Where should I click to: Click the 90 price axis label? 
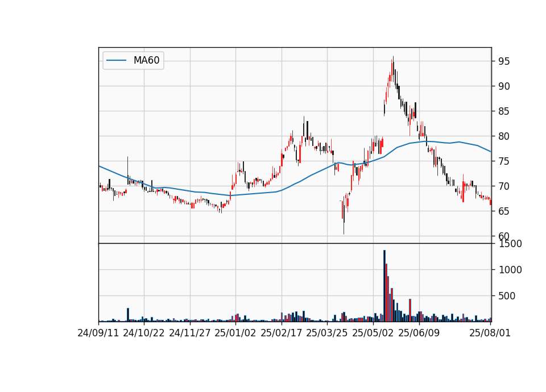click(x=504, y=86)
